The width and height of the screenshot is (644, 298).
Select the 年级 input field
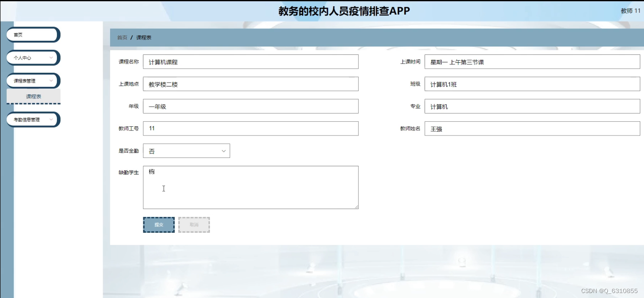click(251, 106)
